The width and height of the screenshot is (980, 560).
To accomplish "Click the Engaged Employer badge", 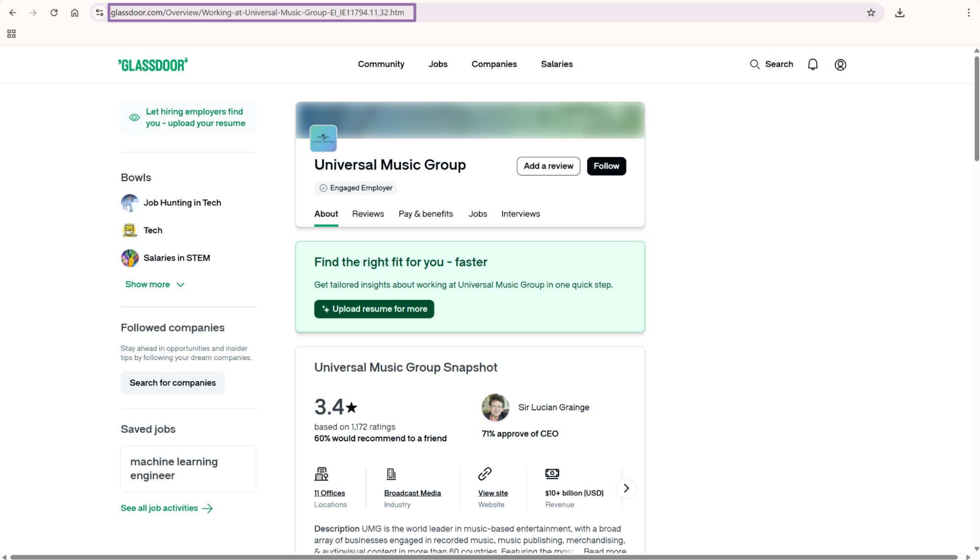I will (356, 188).
